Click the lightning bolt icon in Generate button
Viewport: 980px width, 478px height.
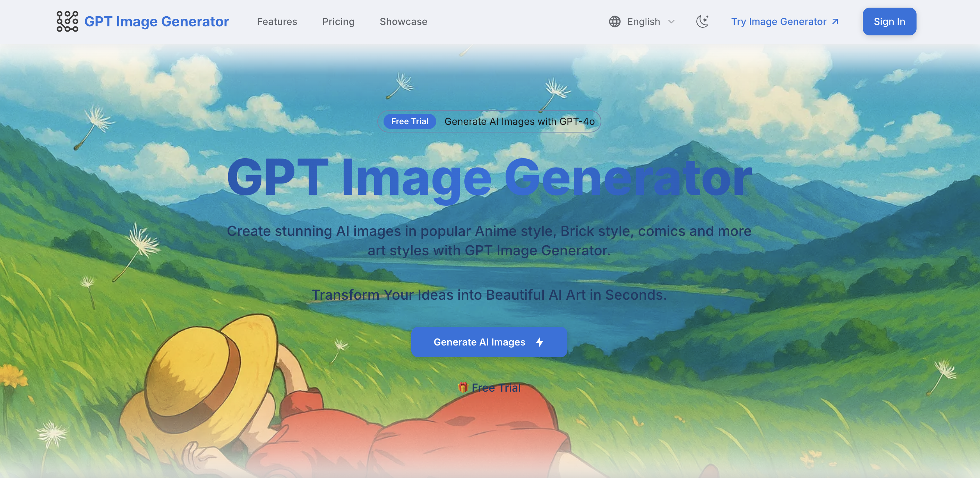[540, 342]
